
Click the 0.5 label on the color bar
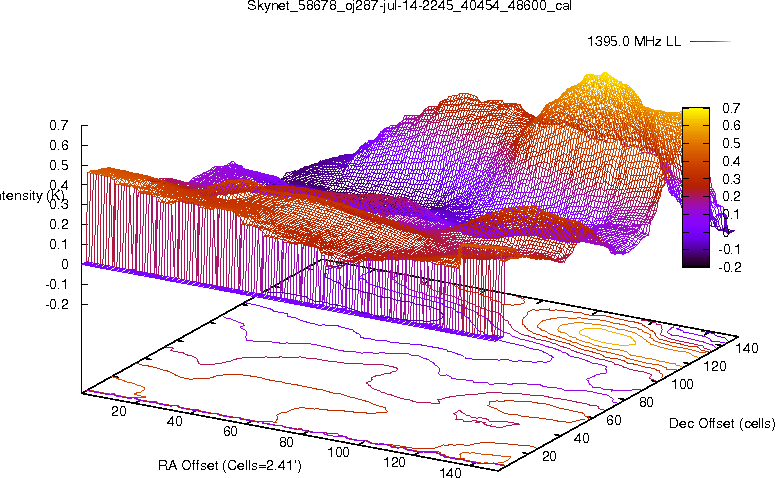click(731, 143)
